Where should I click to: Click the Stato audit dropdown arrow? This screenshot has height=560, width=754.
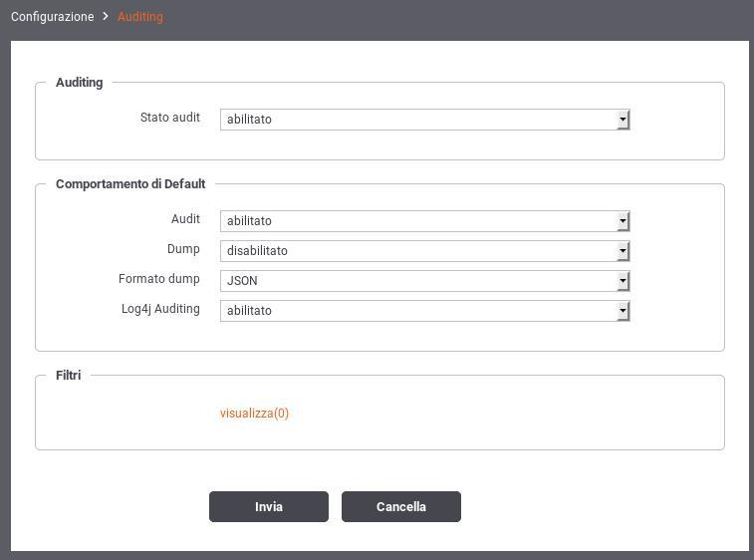point(623,120)
